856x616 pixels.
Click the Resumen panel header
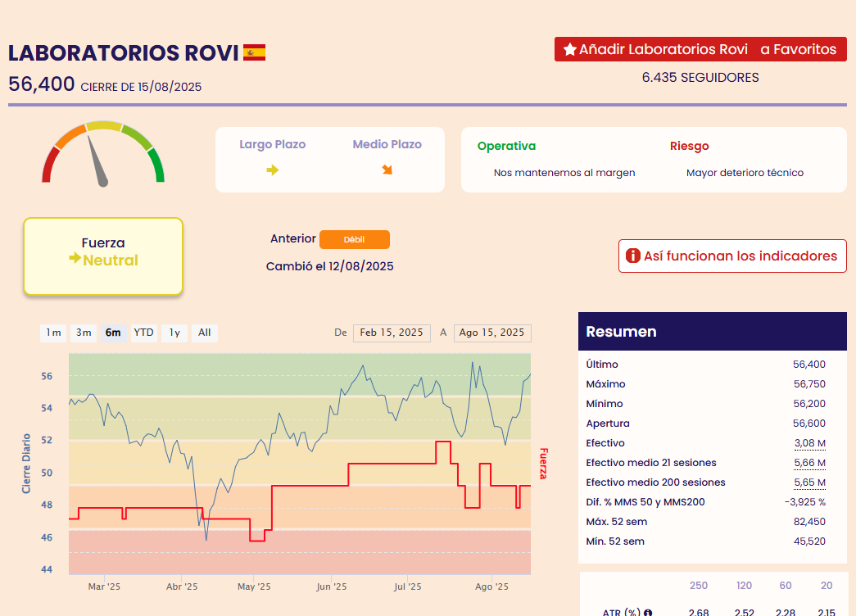pos(713,332)
